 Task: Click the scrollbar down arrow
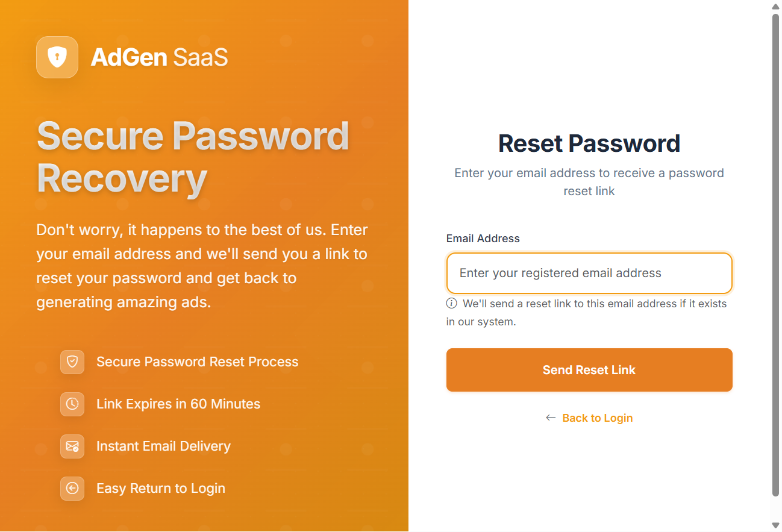click(x=775, y=525)
